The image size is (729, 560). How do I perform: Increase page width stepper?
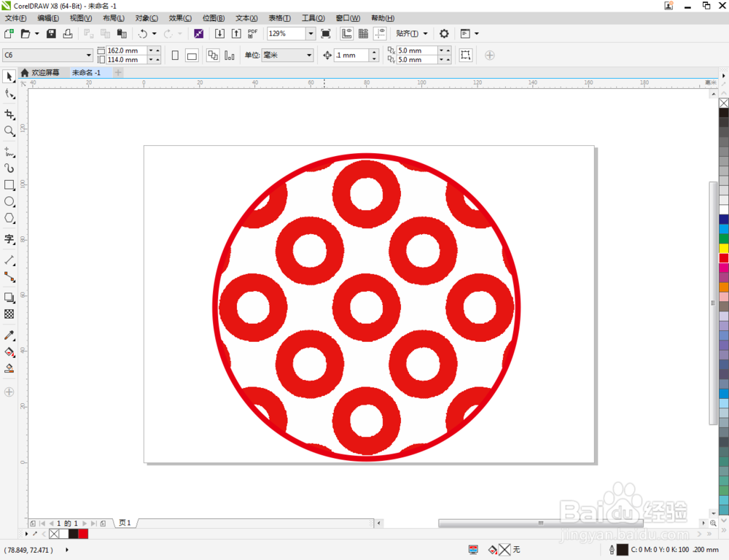158,51
